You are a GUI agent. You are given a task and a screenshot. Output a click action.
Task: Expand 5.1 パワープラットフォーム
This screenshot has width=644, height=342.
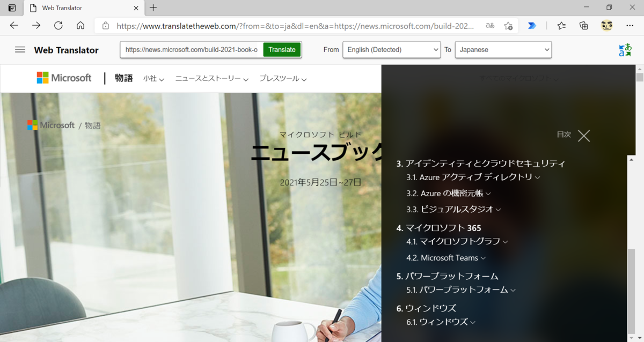(x=461, y=289)
